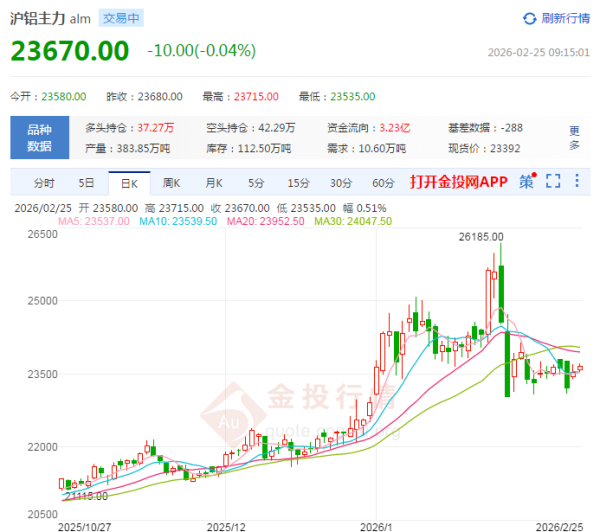Viewport: 600px width, 532px height.
Task: Click 现货价 value 23392
Action: pos(505,149)
